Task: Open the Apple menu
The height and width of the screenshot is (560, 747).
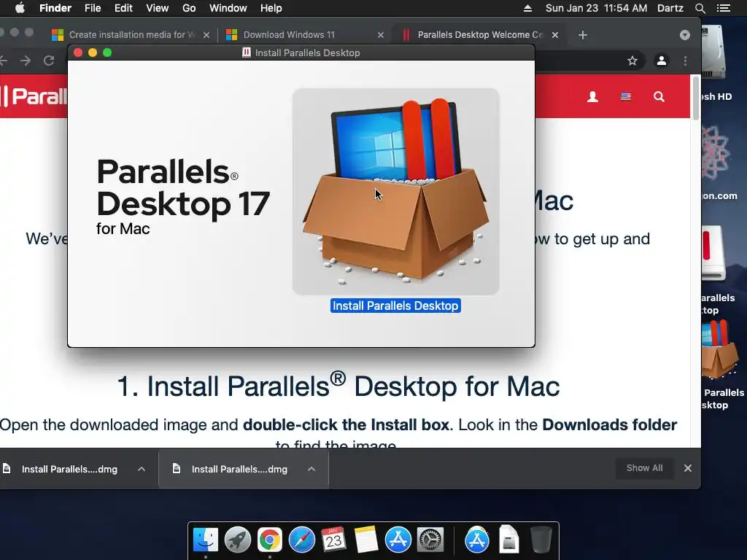Action: point(20,8)
